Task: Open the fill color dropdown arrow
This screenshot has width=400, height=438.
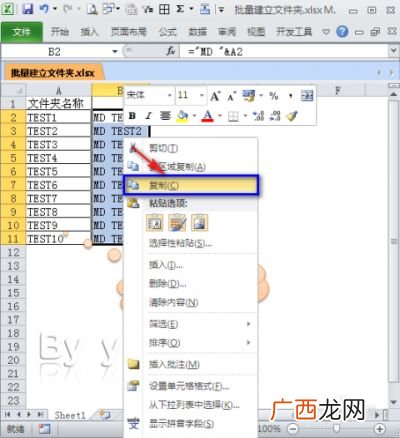Action: point(194,116)
